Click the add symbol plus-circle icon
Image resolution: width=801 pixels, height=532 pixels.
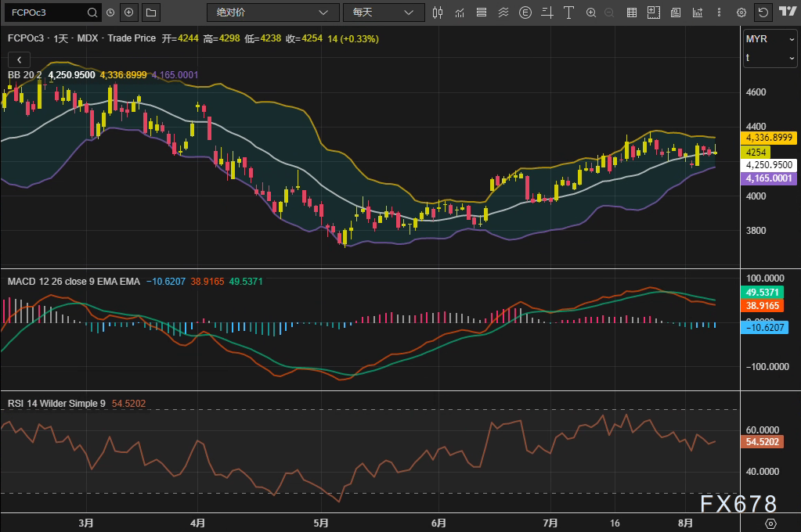(x=129, y=13)
